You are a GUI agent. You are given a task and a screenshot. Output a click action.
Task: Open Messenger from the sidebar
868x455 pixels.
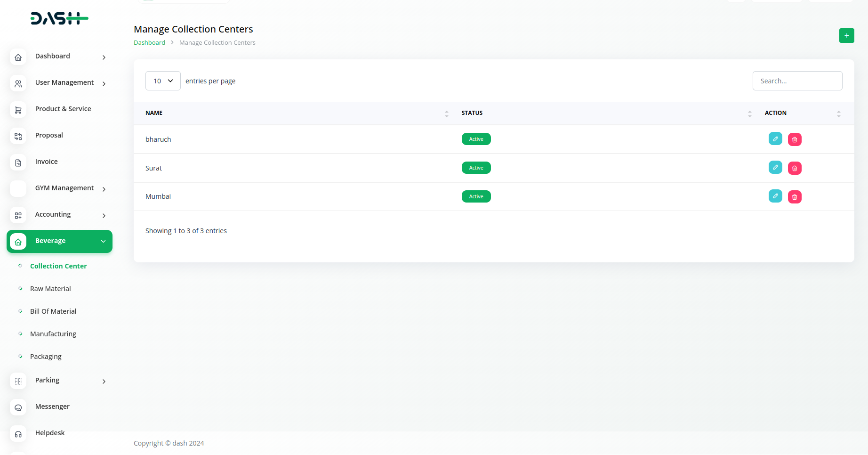[52, 406]
